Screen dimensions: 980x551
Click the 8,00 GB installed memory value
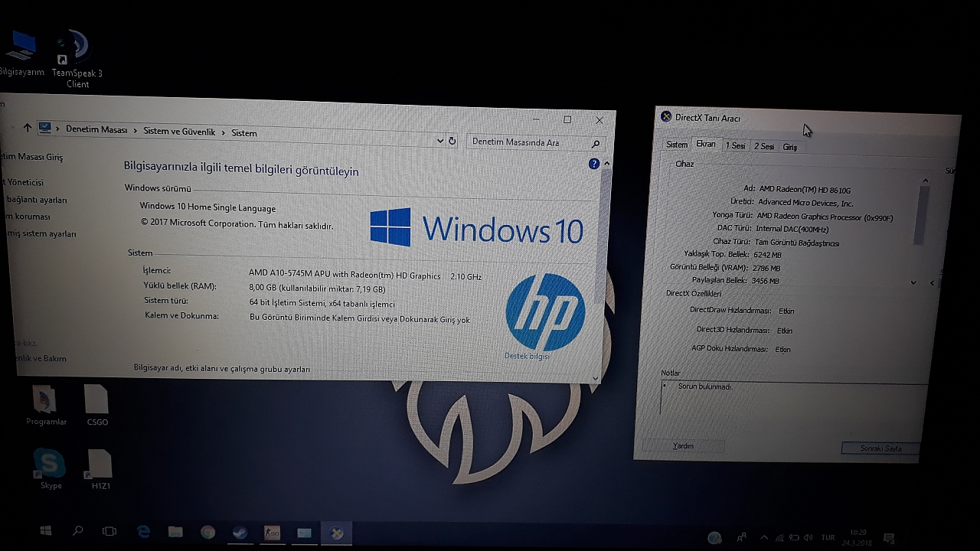point(317,289)
